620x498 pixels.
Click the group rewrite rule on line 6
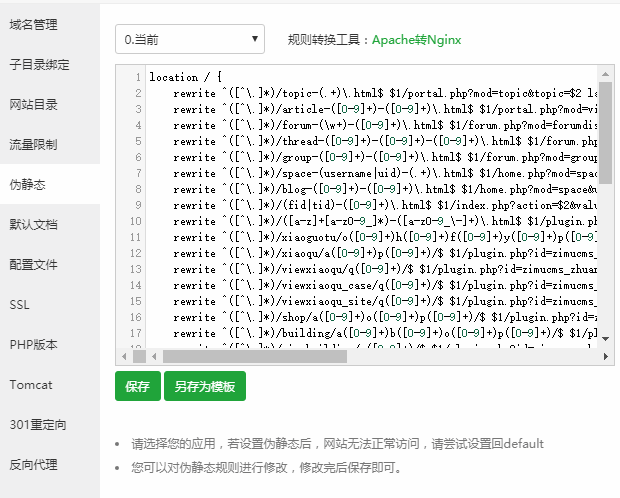(385, 157)
